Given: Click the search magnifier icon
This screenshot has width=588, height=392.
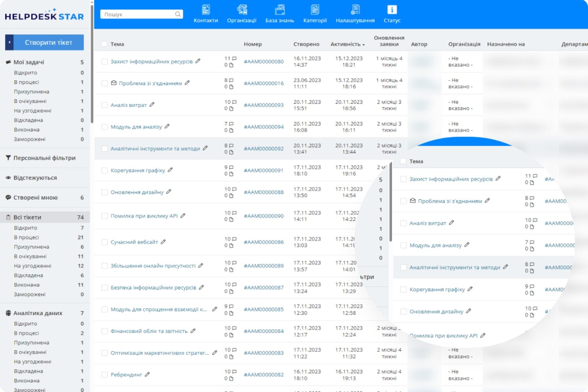Looking at the screenshot, I should [178, 14].
